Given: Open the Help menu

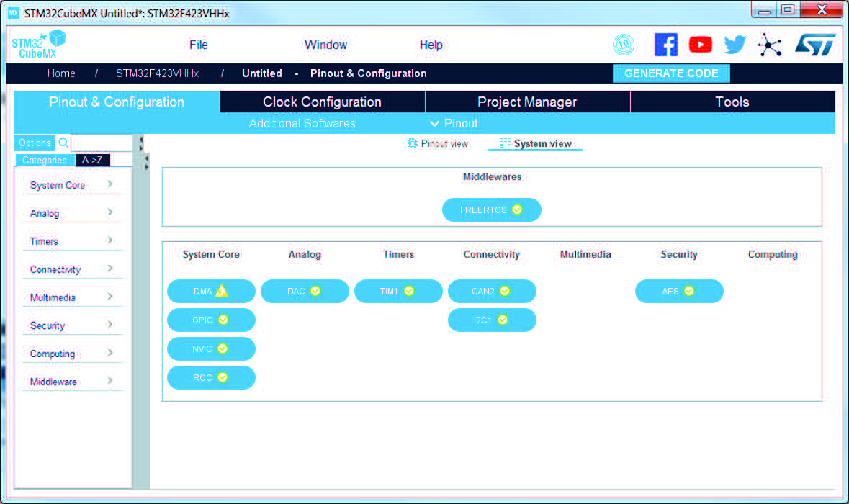Looking at the screenshot, I should (x=431, y=45).
